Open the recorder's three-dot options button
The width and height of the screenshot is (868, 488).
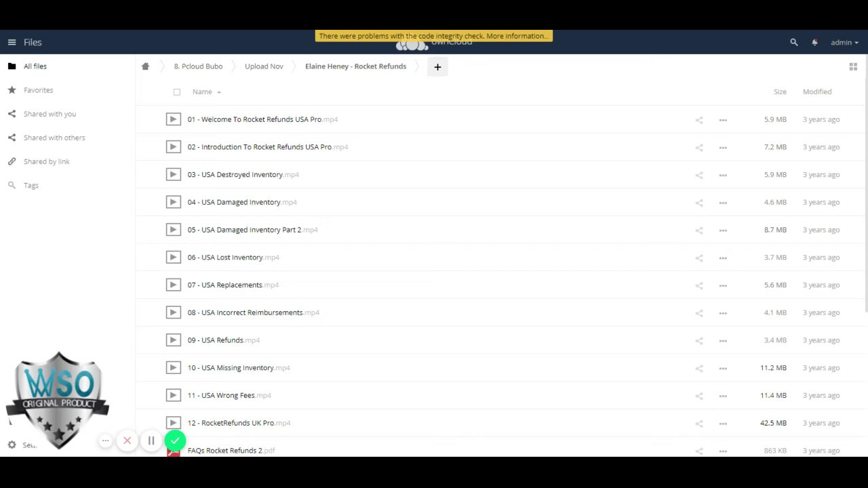[x=105, y=441]
